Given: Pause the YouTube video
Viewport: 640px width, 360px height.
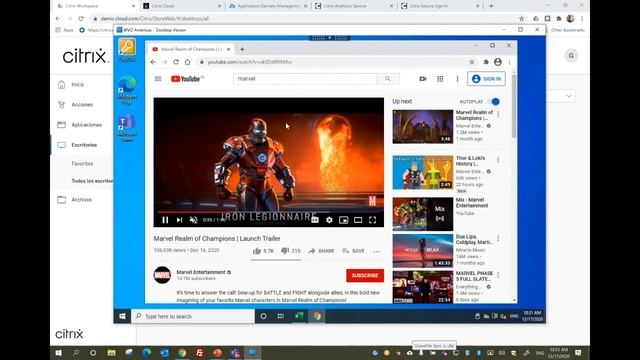Looking at the screenshot, I should (x=165, y=220).
